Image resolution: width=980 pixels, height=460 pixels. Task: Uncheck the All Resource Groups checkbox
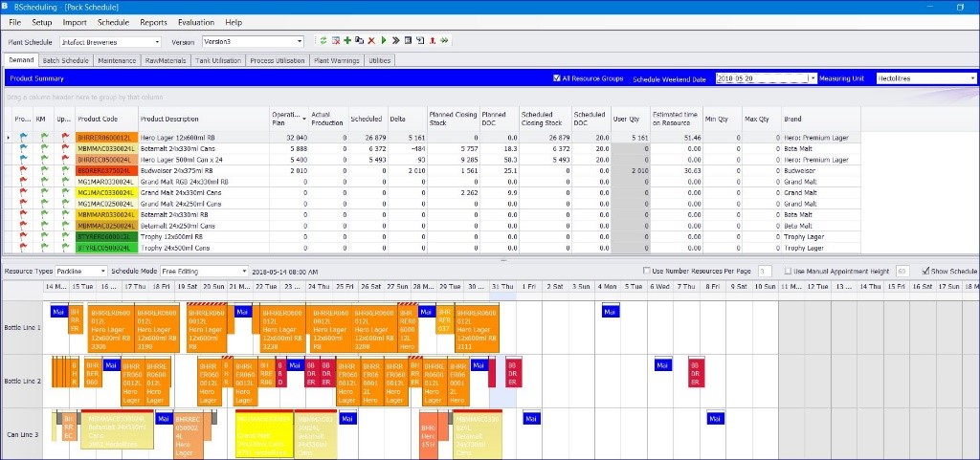(558, 78)
